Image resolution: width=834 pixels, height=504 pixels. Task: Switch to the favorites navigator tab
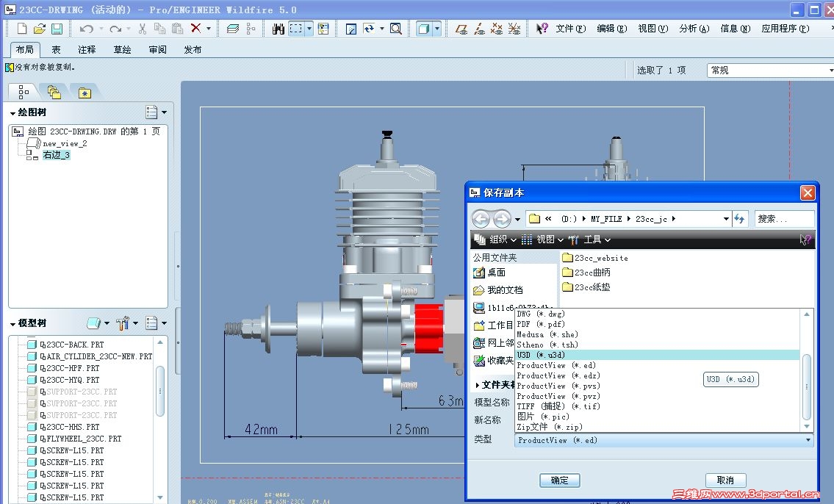(85, 93)
